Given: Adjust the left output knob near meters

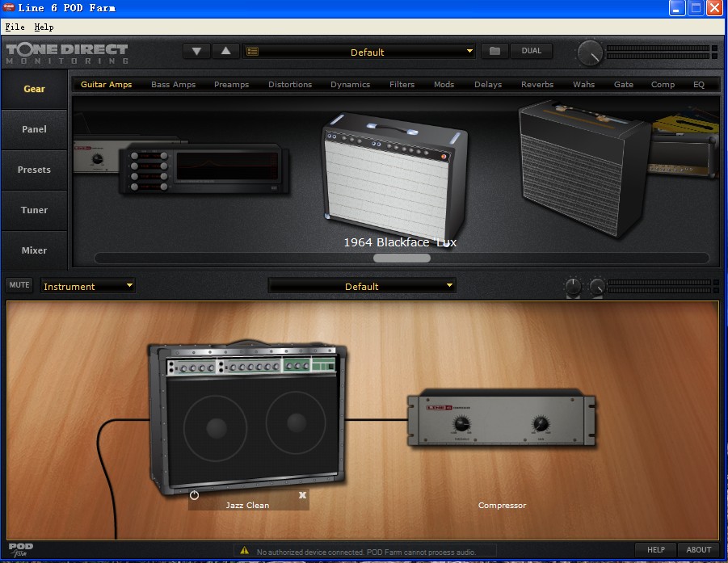Looking at the screenshot, I should point(573,287).
